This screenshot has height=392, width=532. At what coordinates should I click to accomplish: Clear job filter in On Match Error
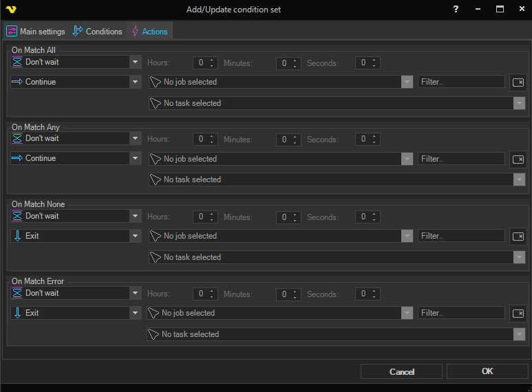tap(518, 314)
